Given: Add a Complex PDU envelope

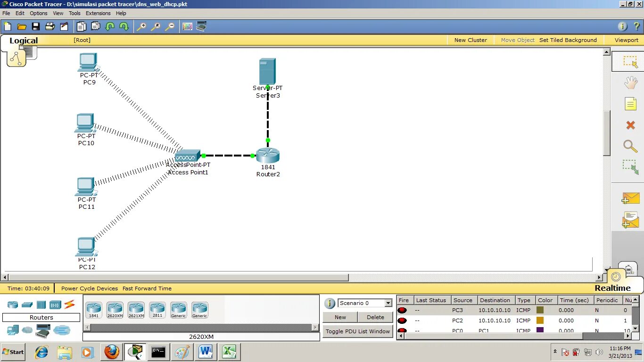Looking at the screenshot, I should coord(630,220).
